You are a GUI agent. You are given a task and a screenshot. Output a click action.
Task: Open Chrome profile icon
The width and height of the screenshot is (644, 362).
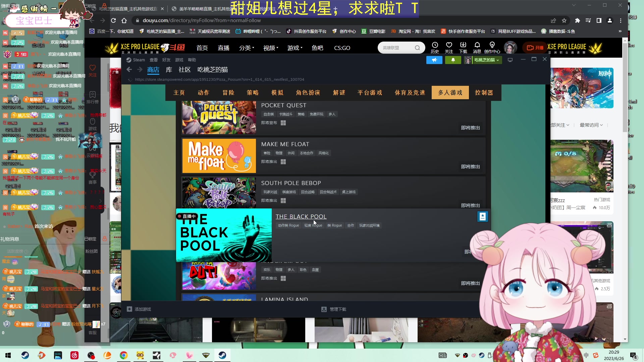[610, 20]
